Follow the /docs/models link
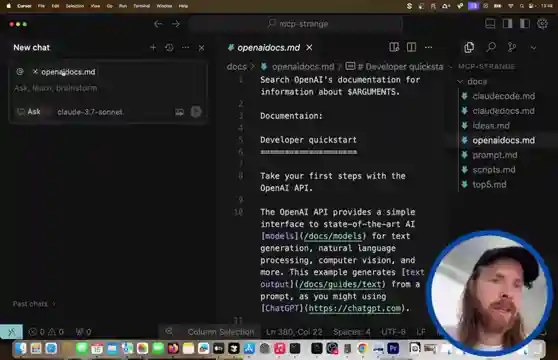Viewport: 558px width, 360px height. pyautogui.click(x=333, y=236)
